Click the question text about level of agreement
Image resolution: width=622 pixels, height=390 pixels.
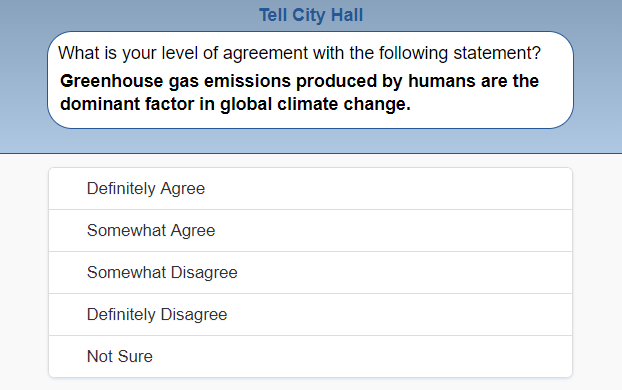(299, 53)
